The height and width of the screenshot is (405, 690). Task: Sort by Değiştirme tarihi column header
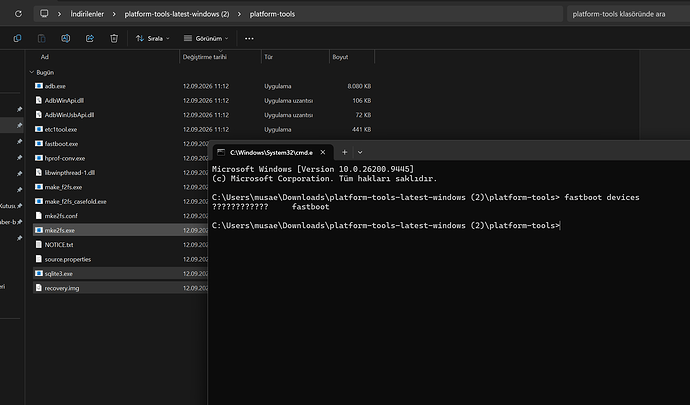(205, 57)
